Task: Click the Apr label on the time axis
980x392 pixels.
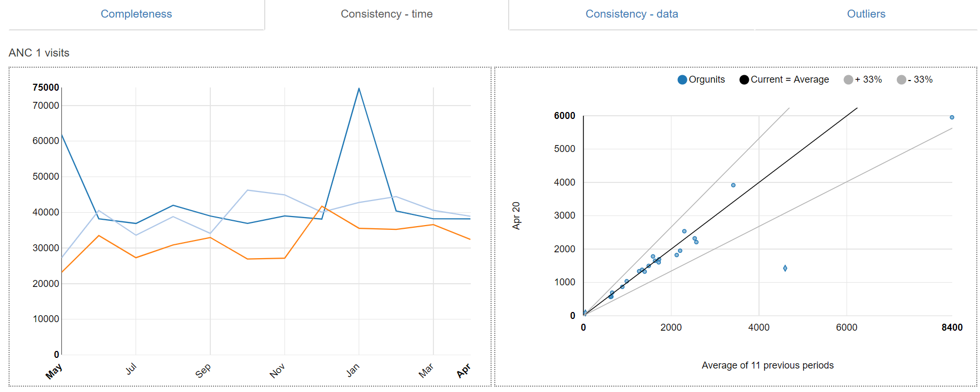Action: point(463,371)
